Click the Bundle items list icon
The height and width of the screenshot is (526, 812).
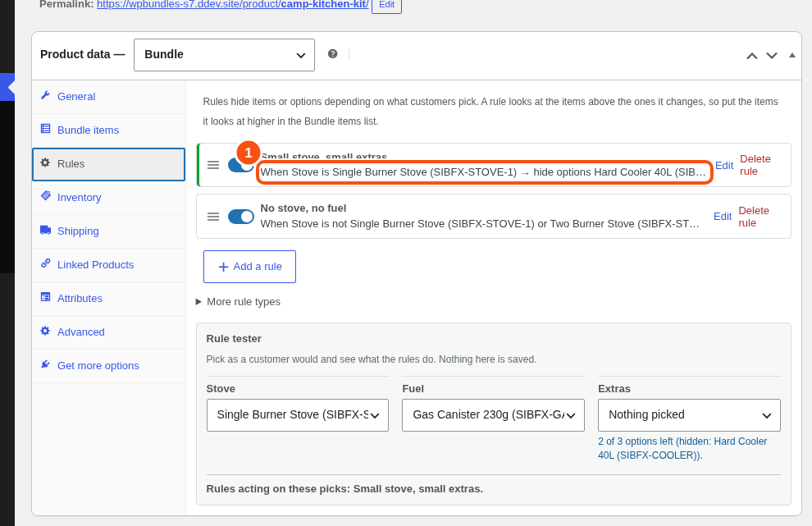[x=46, y=129]
